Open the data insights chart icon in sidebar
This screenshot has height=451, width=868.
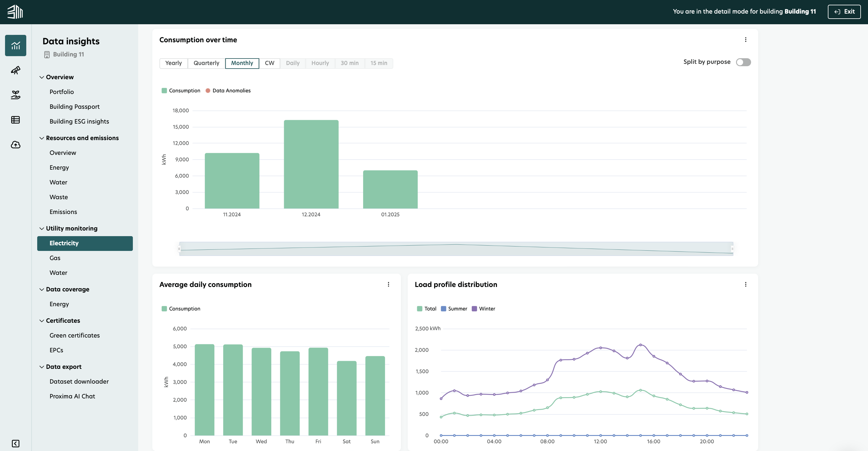point(15,46)
